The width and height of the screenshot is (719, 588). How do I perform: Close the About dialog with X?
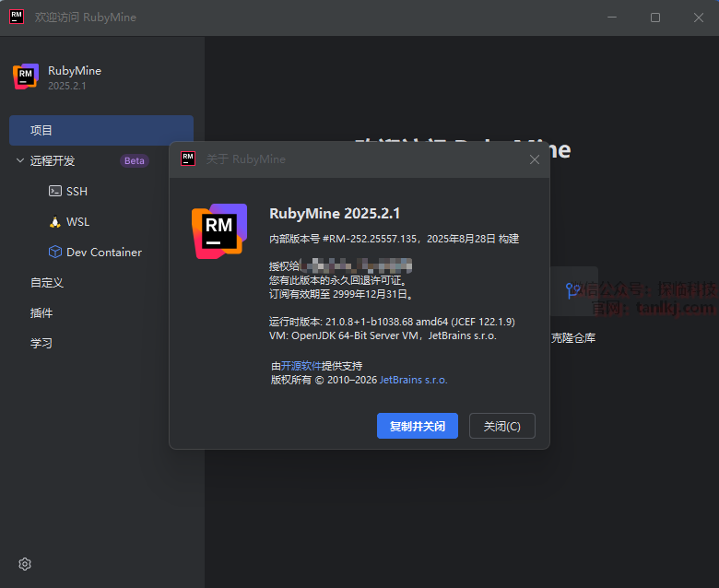535,159
